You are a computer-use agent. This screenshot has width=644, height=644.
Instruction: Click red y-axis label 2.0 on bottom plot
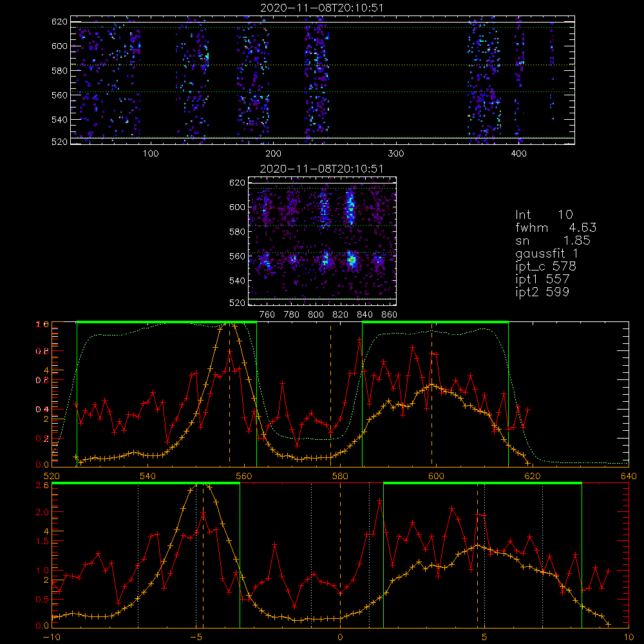click(x=43, y=512)
